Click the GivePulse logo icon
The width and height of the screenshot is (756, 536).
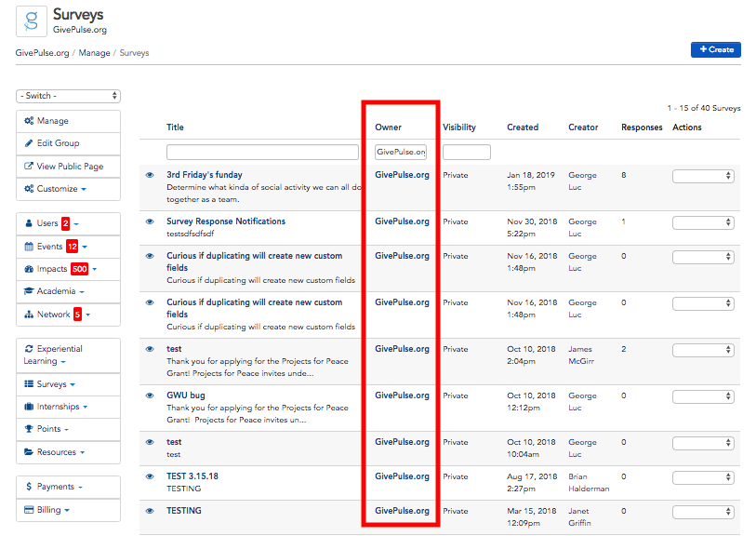(32, 21)
